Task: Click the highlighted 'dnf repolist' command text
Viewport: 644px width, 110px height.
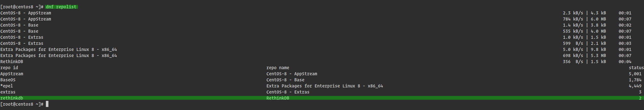Action: [x=61, y=7]
